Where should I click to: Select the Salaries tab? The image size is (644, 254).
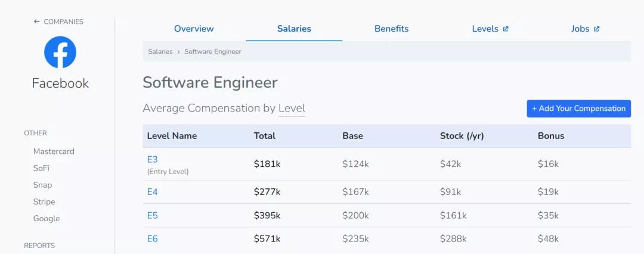click(x=294, y=29)
